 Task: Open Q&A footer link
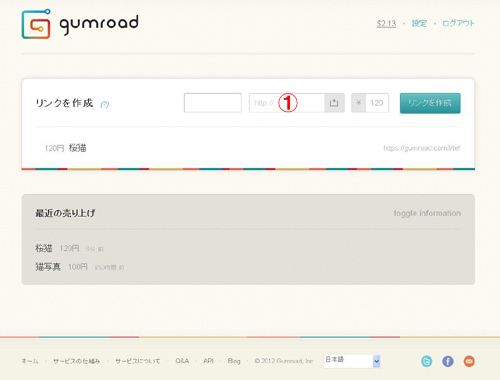[182, 361]
